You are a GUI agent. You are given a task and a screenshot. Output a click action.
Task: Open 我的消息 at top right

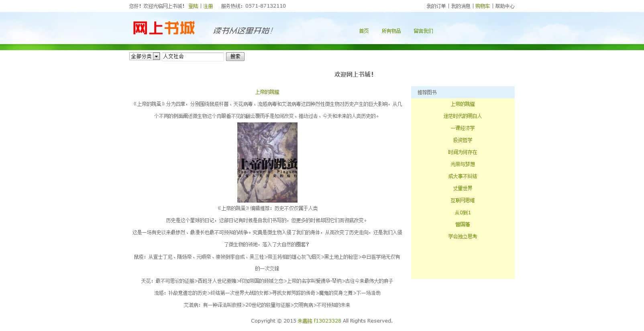click(461, 6)
